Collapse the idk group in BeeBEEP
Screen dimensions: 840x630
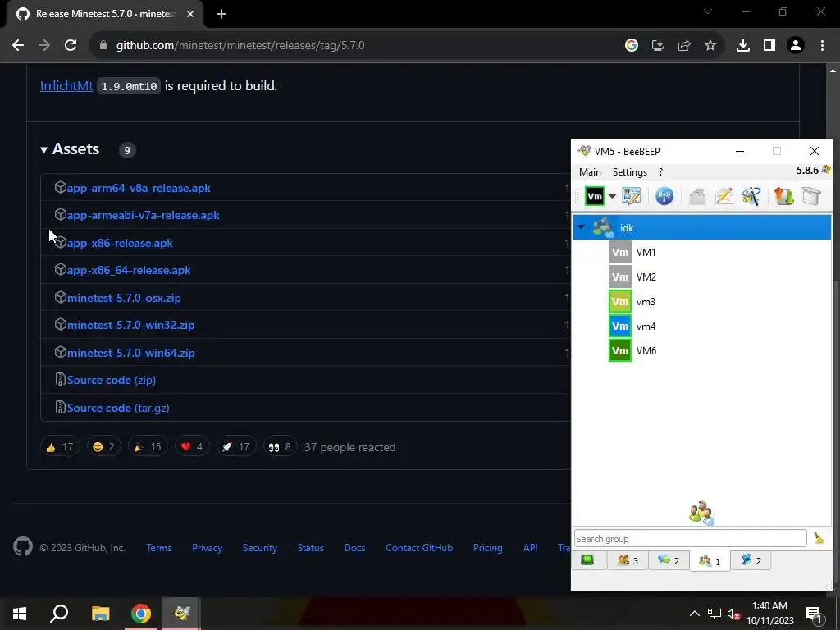[582, 227]
